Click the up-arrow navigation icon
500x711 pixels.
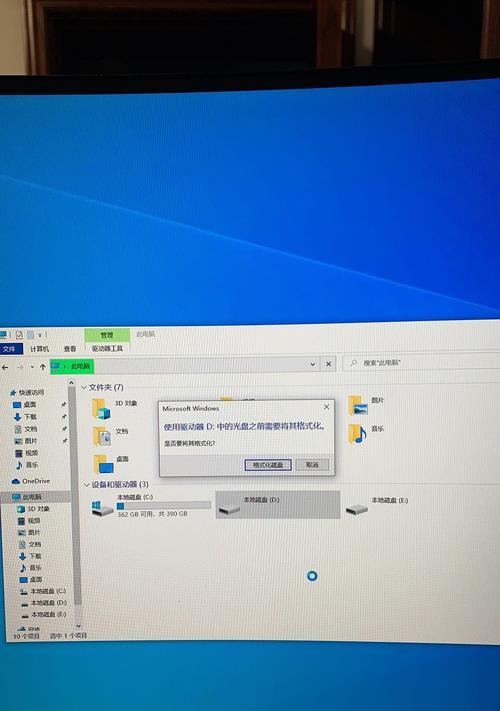click(x=43, y=367)
